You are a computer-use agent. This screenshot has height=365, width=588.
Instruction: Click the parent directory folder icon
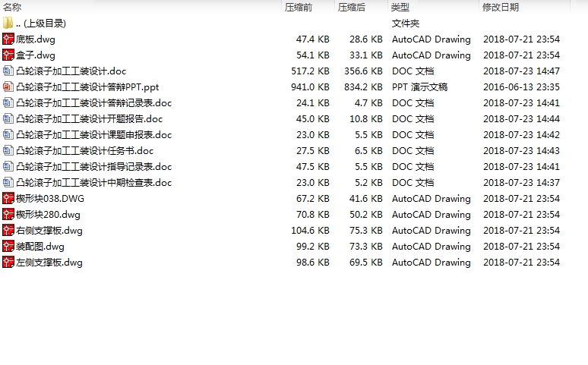[x=8, y=24]
